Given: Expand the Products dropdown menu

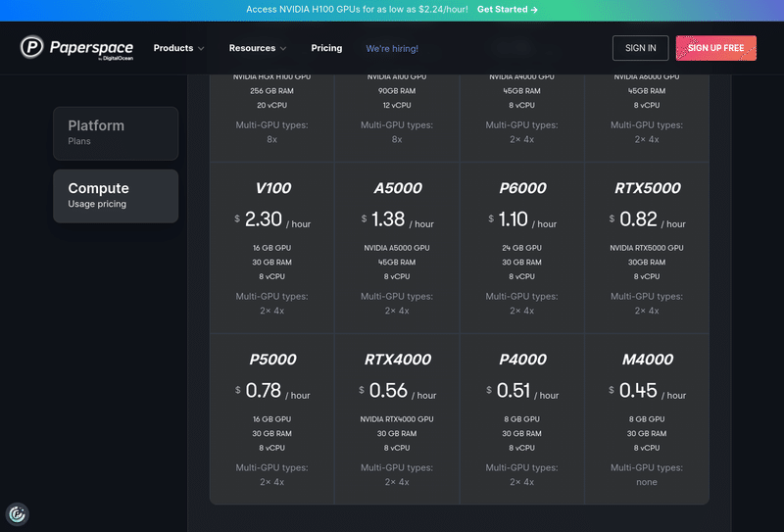Looking at the screenshot, I should coord(179,48).
